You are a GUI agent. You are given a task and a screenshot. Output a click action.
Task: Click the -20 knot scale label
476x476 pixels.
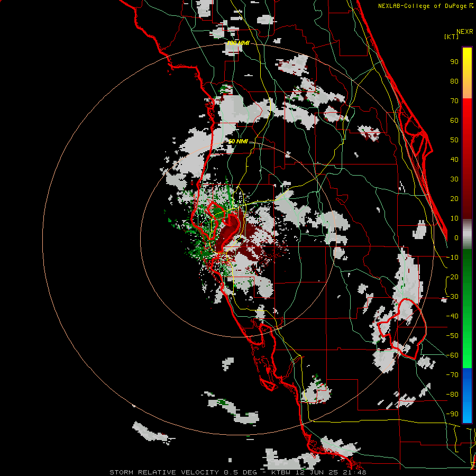pos(452,277)
